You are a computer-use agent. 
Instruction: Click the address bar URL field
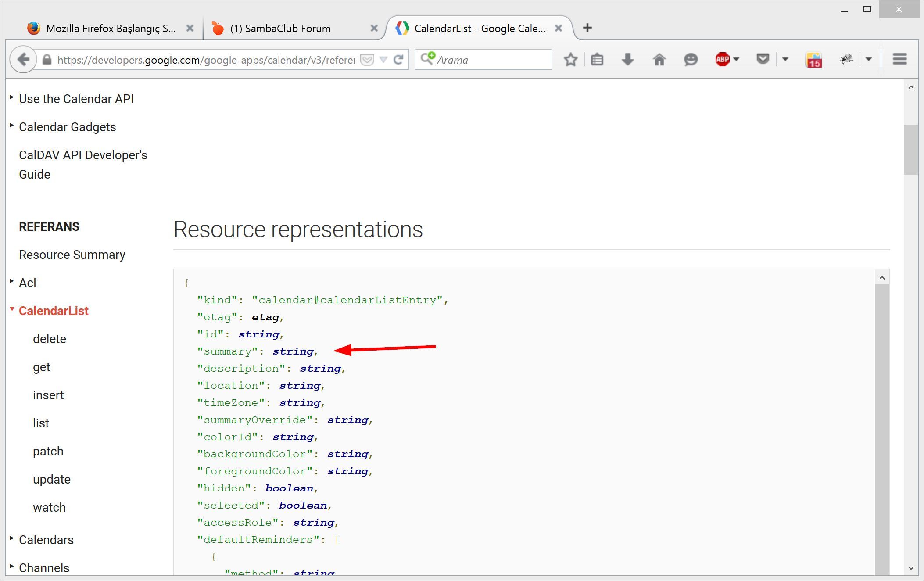pos(206,60)
